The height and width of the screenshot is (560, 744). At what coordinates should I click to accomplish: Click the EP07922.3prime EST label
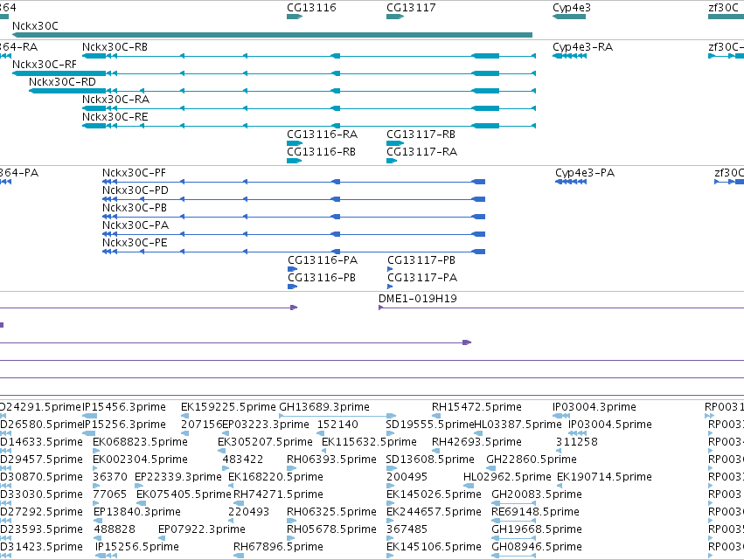[x=202, y=529]
